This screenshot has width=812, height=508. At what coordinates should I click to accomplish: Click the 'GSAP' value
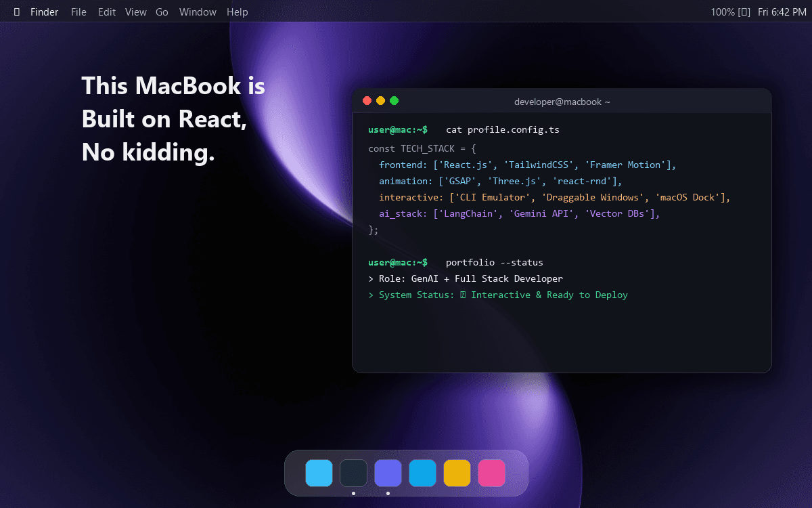461,181
